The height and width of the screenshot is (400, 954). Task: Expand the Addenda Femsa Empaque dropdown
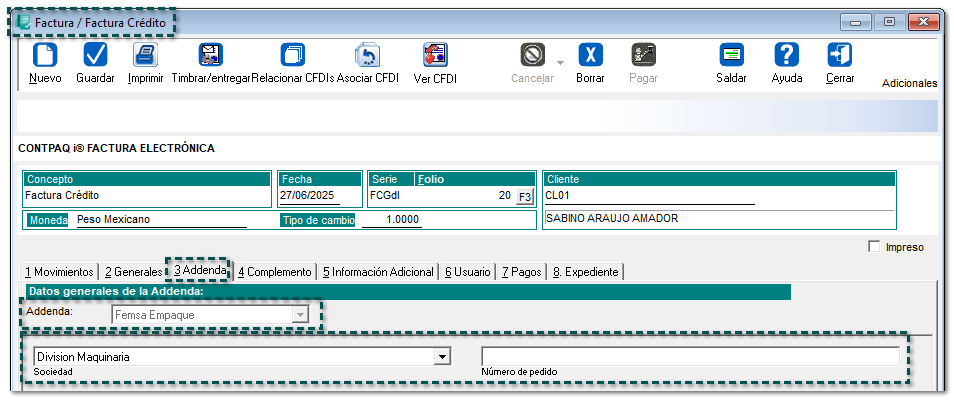tap(300, 315)
